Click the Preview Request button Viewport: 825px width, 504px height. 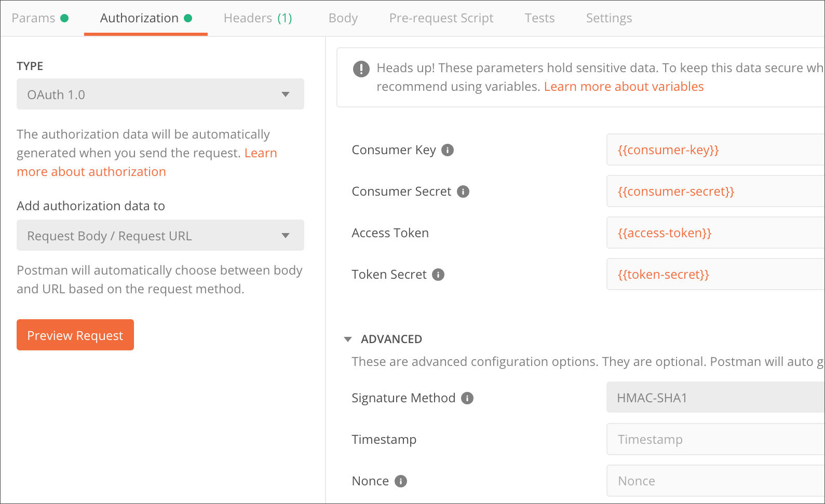point(75,335)
